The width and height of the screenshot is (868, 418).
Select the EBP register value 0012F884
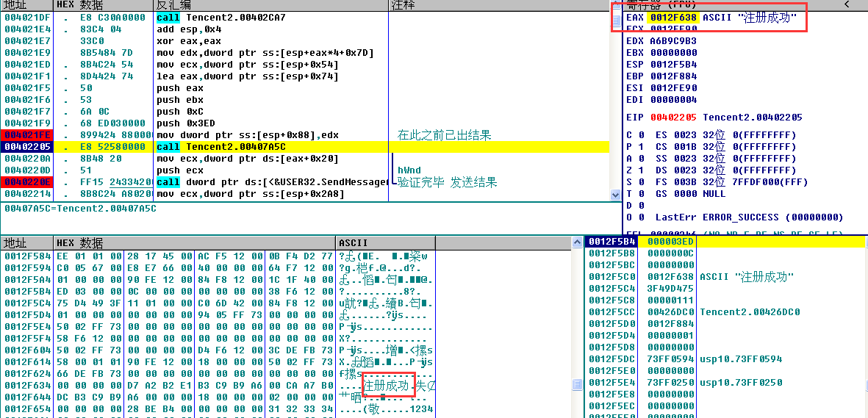(673, 76)
